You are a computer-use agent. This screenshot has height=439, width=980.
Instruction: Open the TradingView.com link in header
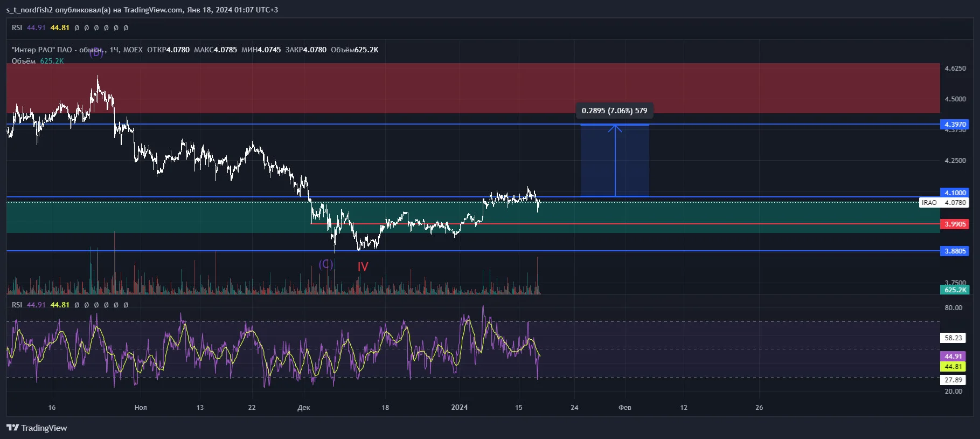click(154, 10)
